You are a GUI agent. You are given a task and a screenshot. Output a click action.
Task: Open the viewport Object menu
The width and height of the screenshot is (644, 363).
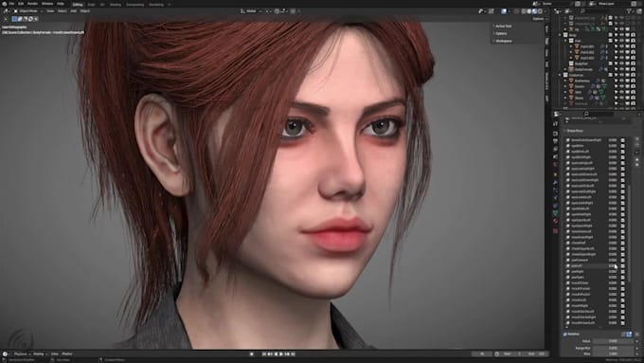tap(85, 11)
